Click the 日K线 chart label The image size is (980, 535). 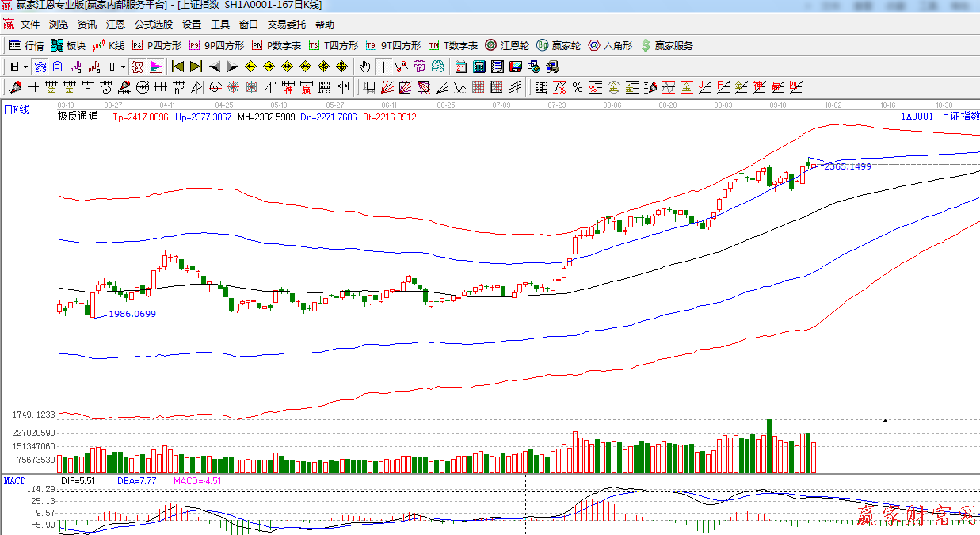17,110
